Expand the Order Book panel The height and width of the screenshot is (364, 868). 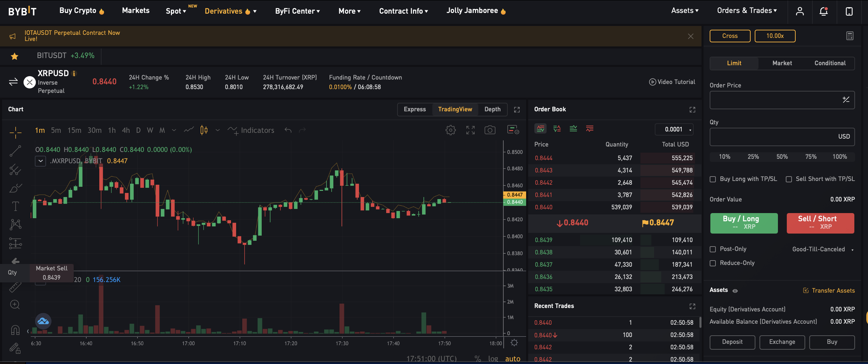pos(692,110)
